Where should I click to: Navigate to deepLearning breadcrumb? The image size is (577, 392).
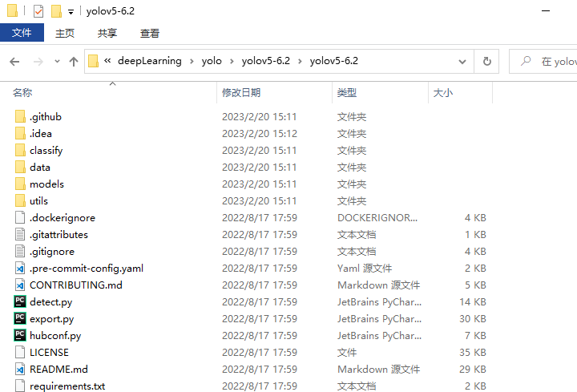point(150,61)
